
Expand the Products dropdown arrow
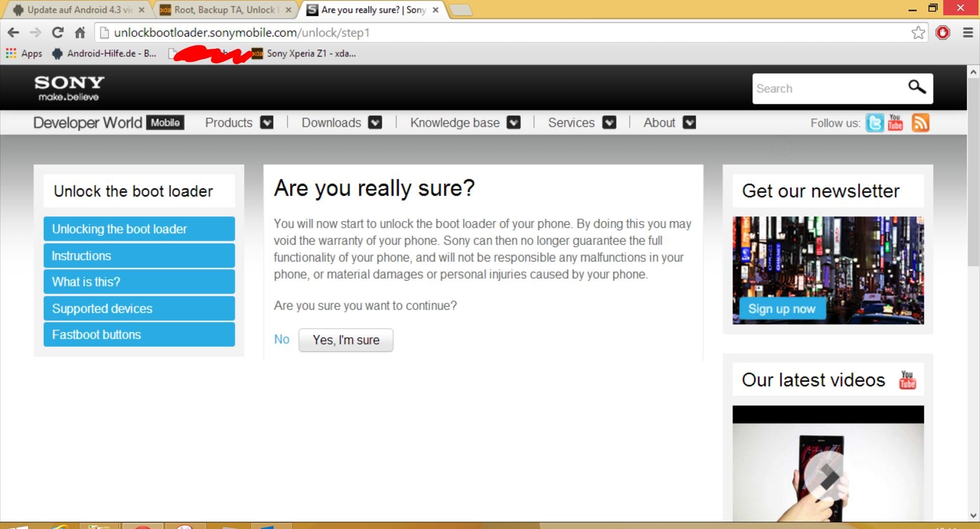click(267, 122)
